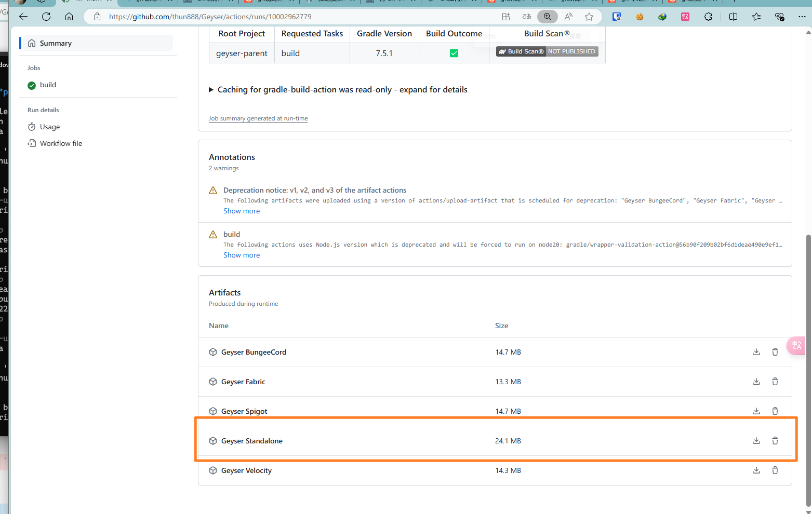Download the Geyser BungeeCord artifact
This screenshot has width=812, height=514.
coord(756,352)
